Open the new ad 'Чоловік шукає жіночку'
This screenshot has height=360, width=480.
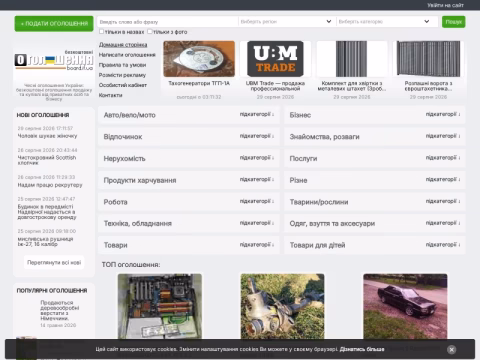point(47,136)
